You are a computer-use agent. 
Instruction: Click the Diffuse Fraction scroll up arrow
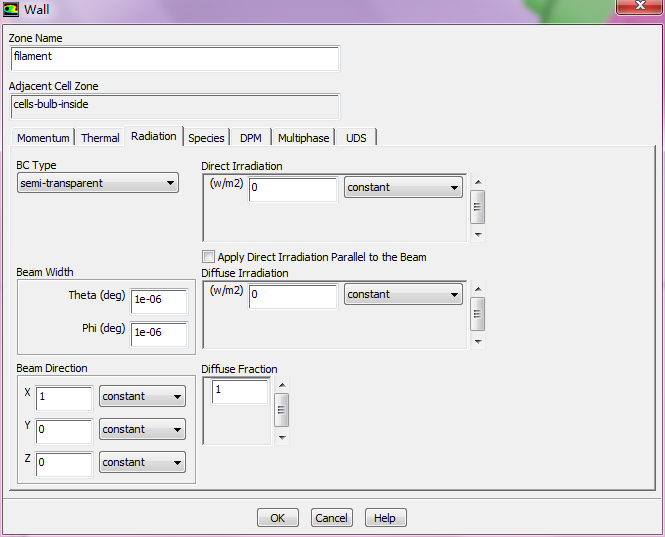point(281,385)
